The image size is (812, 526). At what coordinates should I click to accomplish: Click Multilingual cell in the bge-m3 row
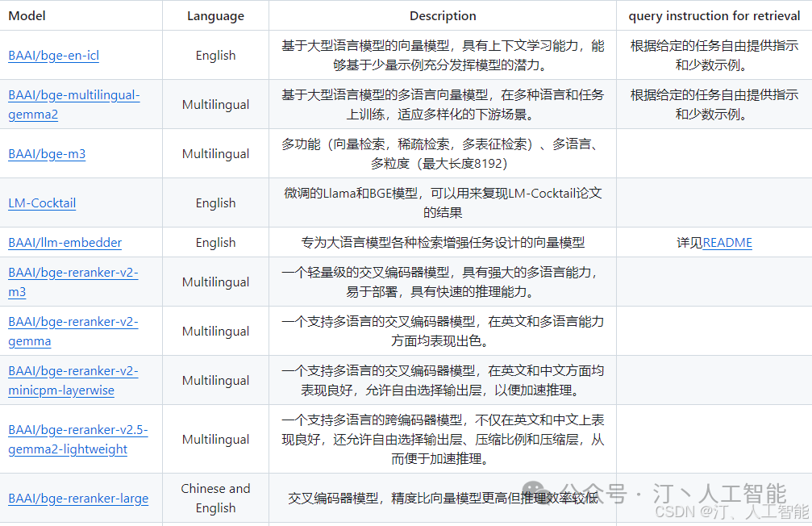point(215,154)
